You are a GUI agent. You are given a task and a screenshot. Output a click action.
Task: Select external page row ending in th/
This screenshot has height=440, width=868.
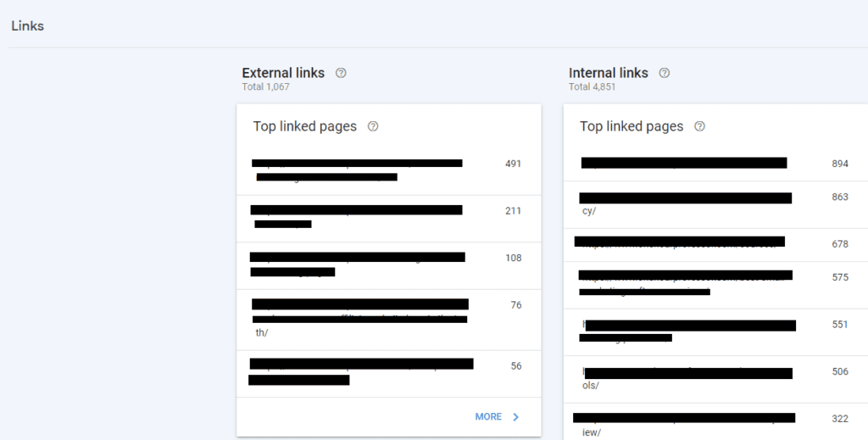pos(388,320)
